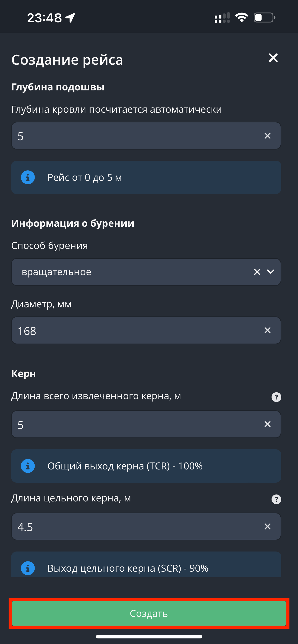Clear the extracted core length value
The width and height of the screenshot is (298, 644).
tap(267, 424)
